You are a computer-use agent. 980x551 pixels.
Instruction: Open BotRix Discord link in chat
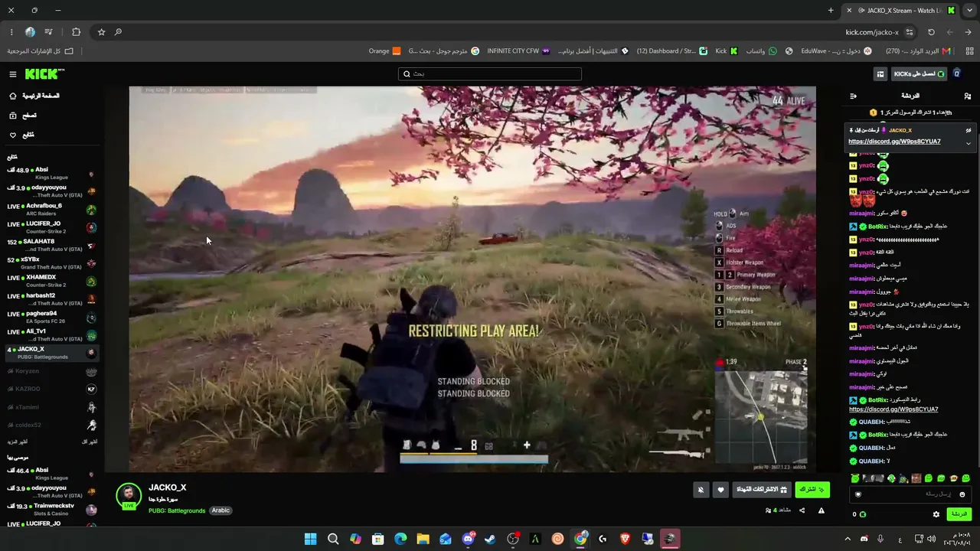893,409
